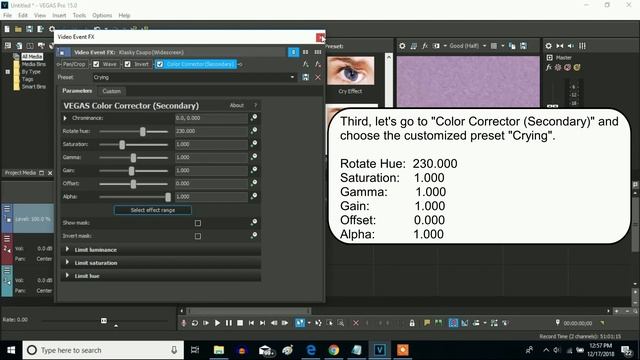Screen dimensions: 640x360
Task: Open Master Bus audio properties gear
Action: 549,46
